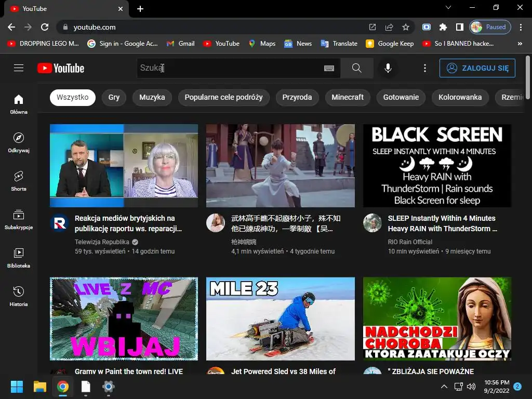Open the on-screen keyboard in search box

(x=329, y=68)
